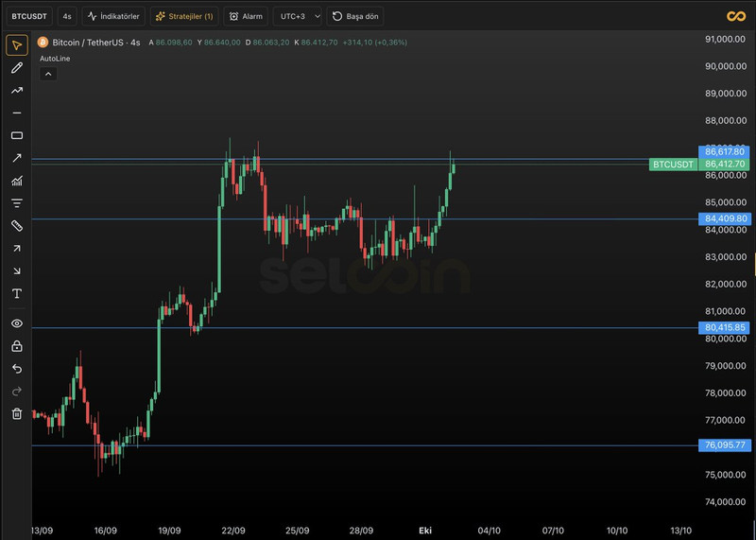
Task: Select the down-right arrow marker tool
Action: point(17,270)
